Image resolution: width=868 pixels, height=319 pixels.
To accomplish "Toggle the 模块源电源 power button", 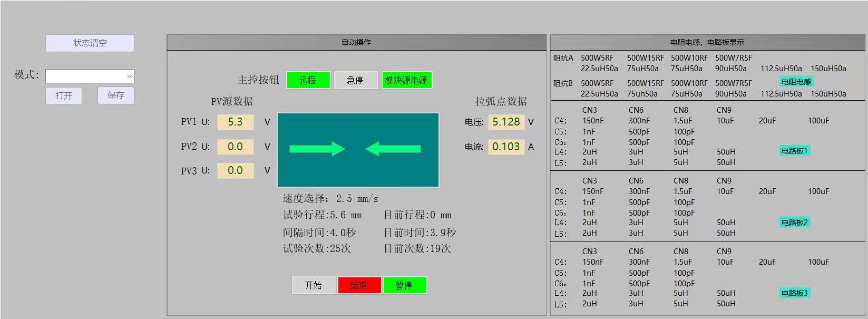I will 406,80.
